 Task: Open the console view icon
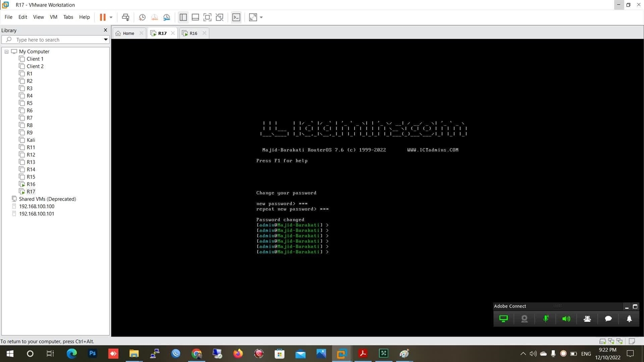point(236,17)
